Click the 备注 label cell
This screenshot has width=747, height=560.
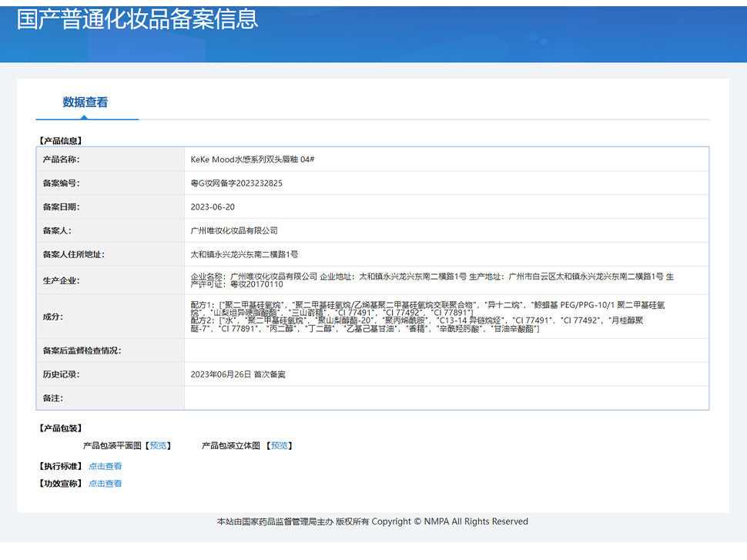tap(111, 398)
